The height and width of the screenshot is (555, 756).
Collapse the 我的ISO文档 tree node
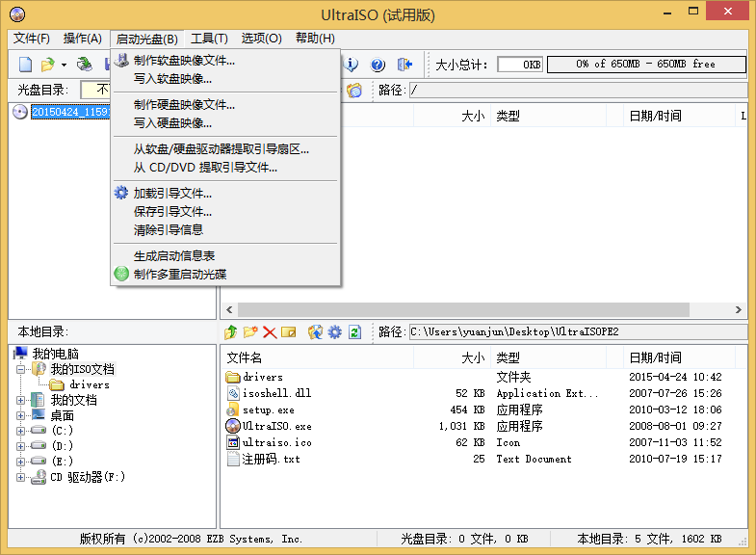click(x=21, y=370)
